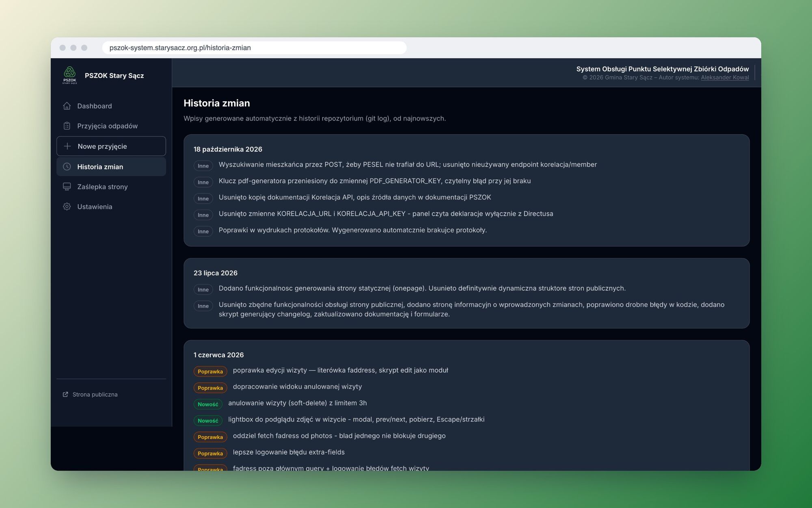Screen dimensions: 812x508
Task: Click the Historia zmian page title
Action: 217,103
